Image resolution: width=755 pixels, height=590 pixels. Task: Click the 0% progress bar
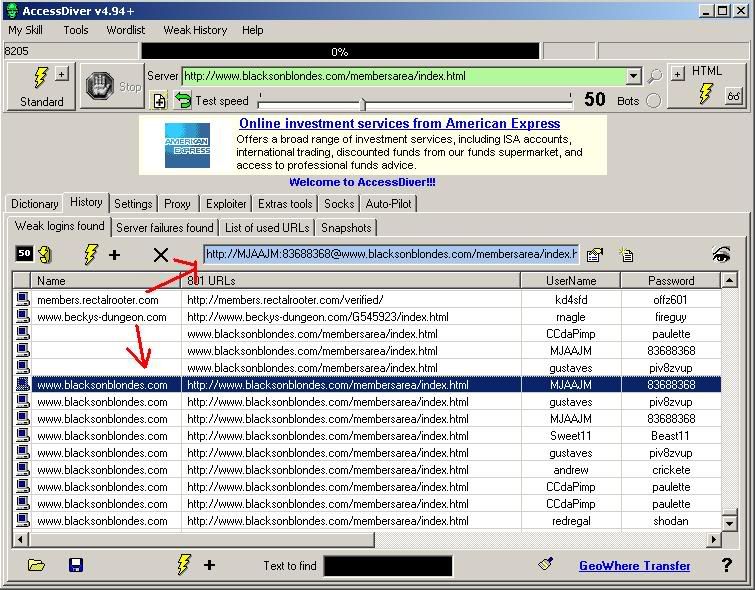(340, 51)
